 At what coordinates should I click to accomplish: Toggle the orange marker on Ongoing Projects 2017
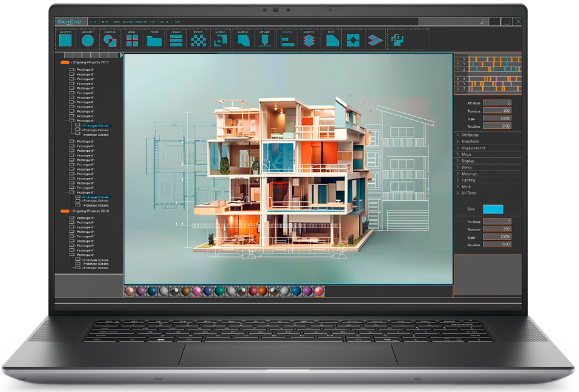click(65, 63)
